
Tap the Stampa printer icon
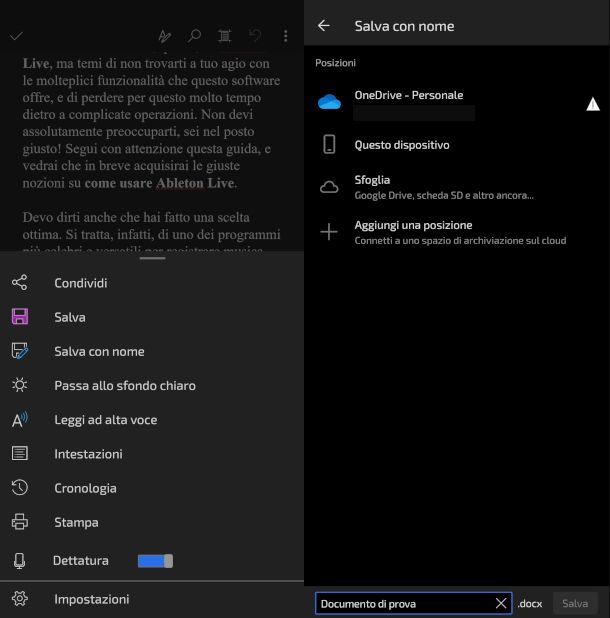(20, 522)
